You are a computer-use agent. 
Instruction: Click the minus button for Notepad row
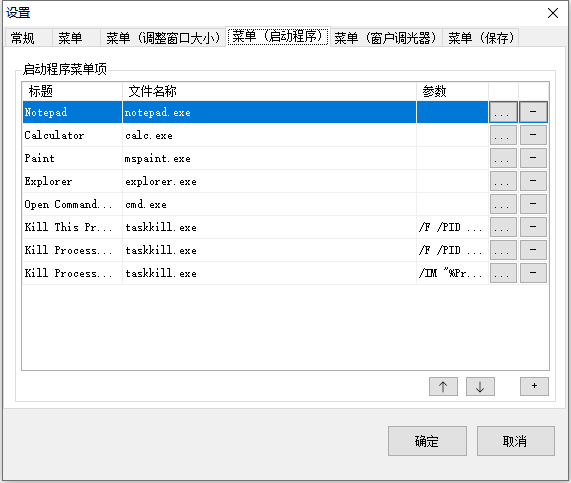coord(533,112)
